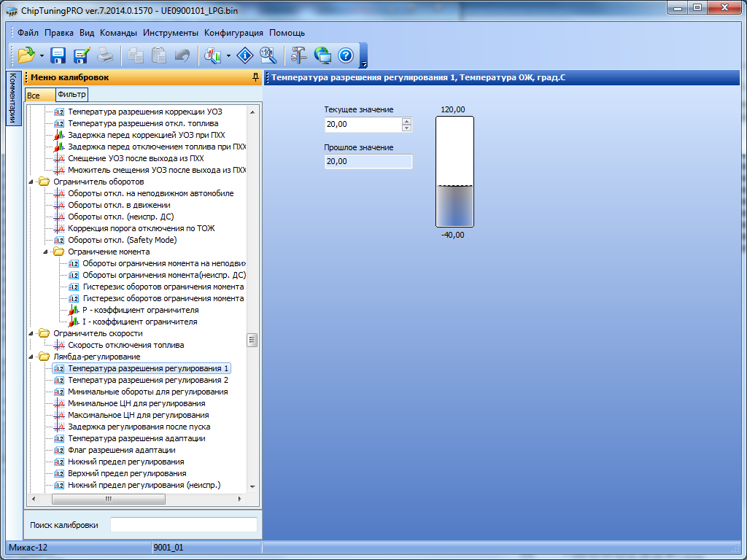The image size is (747, 560).
Task: Click the Open file folder icon
Action: (26, 55)
